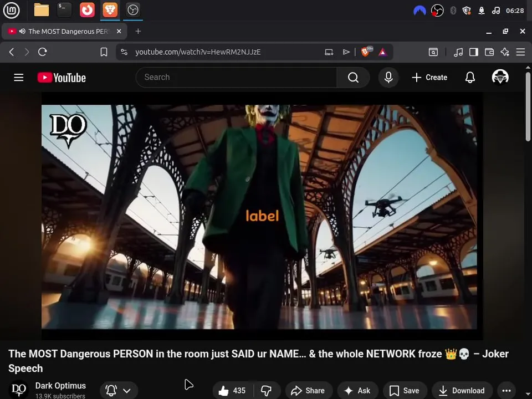The width and height of the screenshot is (532, 399).
Task: Open the Brave Rewards triangle icon
Action: click(x=383, y=52)
